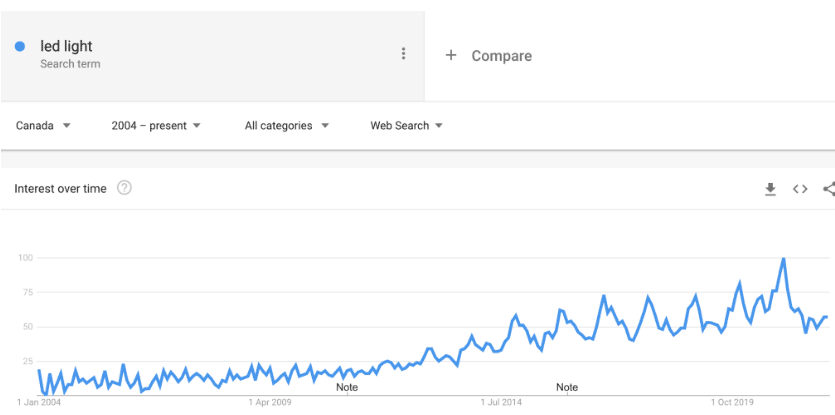Screen dimensions: 835x415
Task: Open the 2004 – present date range dropdown
Action: [x=156, y=126]
